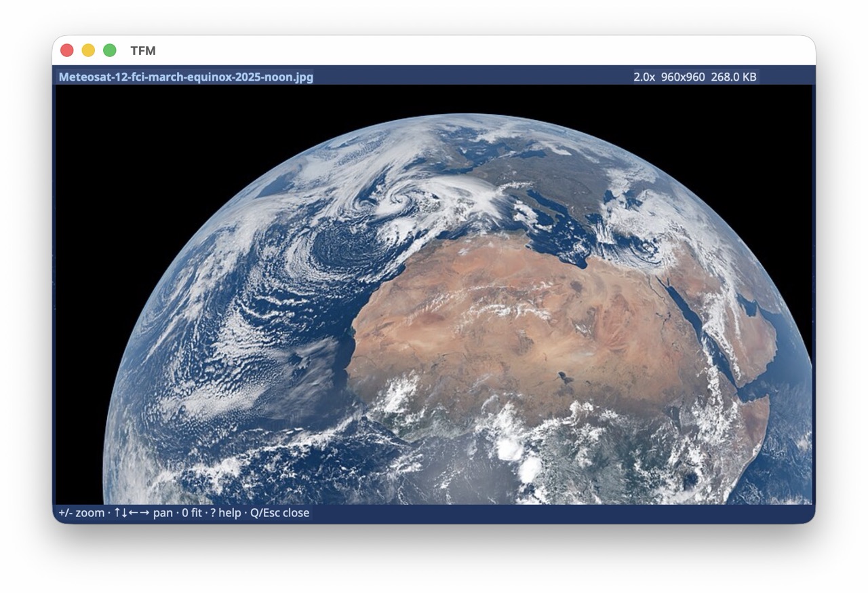The image size is (868, 593).
Task: Click the '+/- zoom' hint in status bar
Action: 81,512
